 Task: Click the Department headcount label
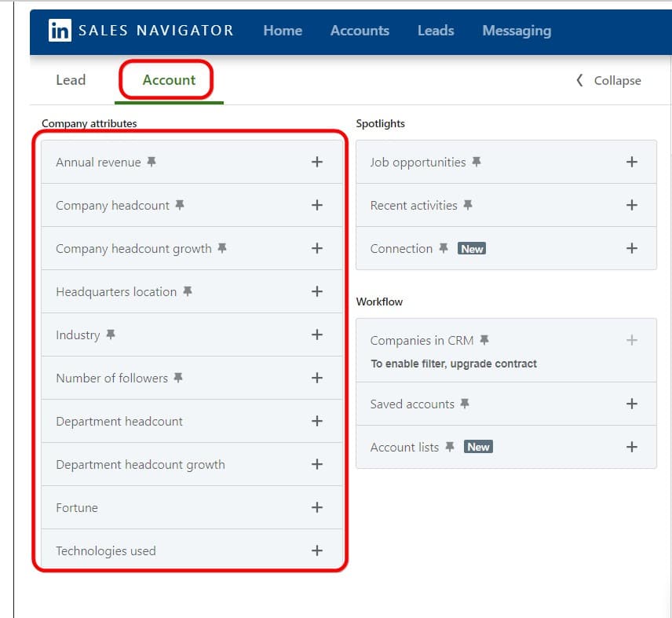[119, 422]
